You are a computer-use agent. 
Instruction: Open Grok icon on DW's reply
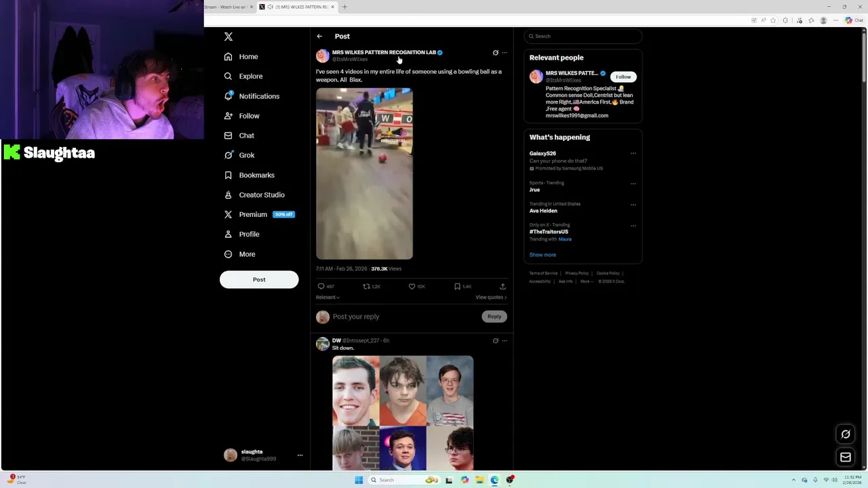coord(495,341)
